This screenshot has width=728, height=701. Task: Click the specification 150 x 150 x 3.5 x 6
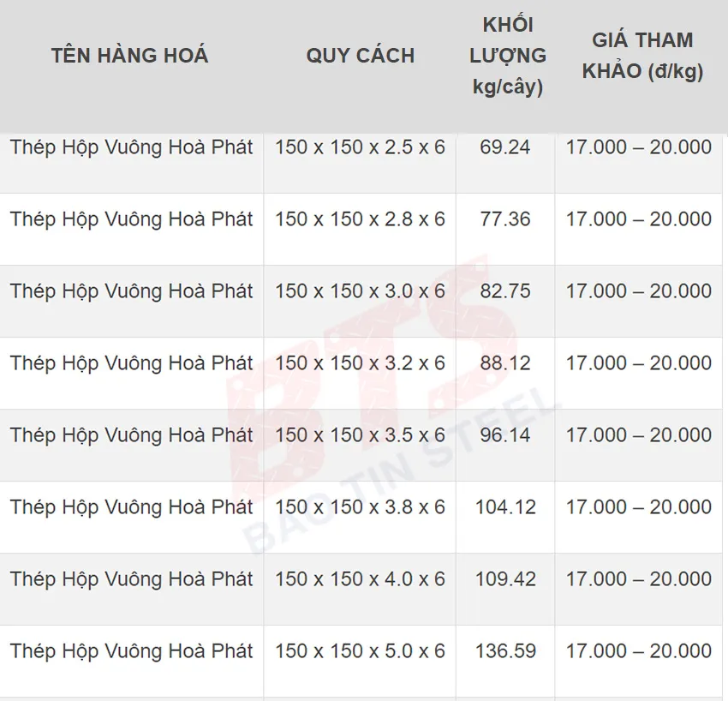pos(361,435)
